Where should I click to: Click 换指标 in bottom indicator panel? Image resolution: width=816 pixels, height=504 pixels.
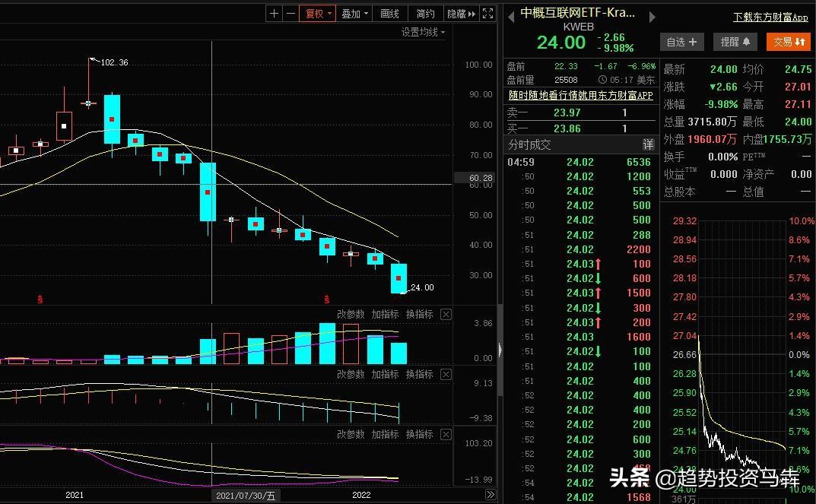[x=420, y=434]
